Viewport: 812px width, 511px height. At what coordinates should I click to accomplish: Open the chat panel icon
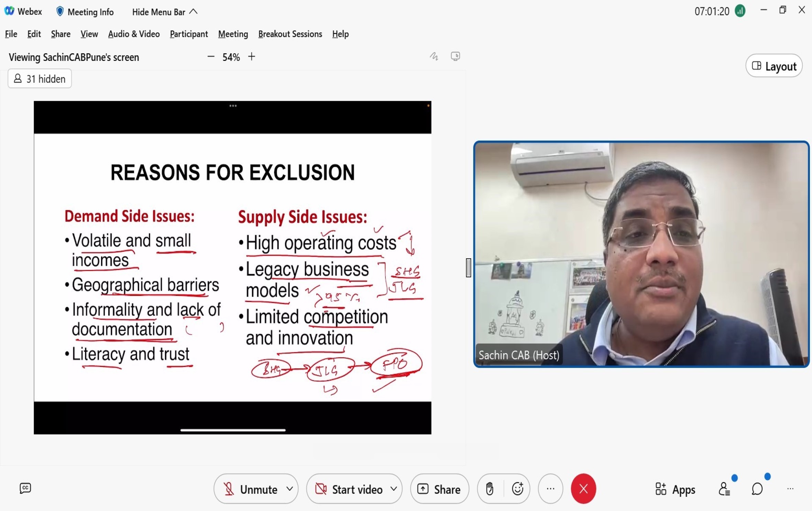[757, 489]
